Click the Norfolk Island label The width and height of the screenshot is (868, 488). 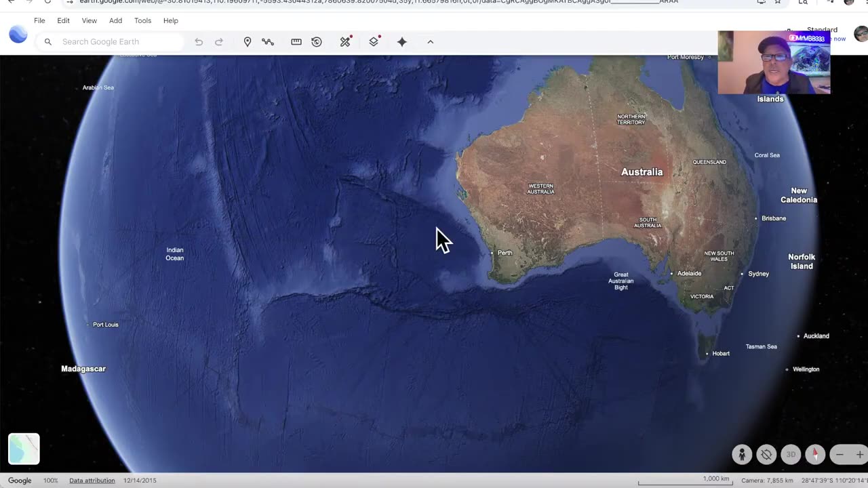click(802, 262)
